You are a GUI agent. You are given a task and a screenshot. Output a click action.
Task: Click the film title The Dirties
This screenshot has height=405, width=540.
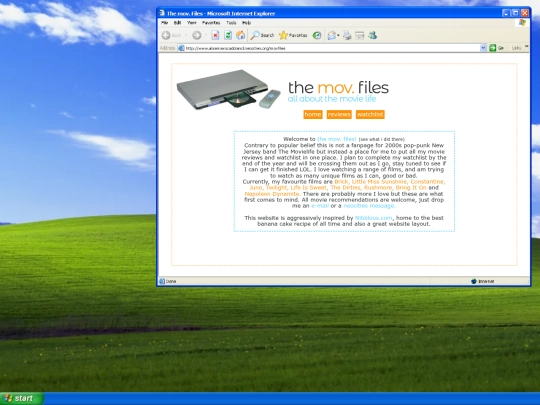tap(345, 187)
